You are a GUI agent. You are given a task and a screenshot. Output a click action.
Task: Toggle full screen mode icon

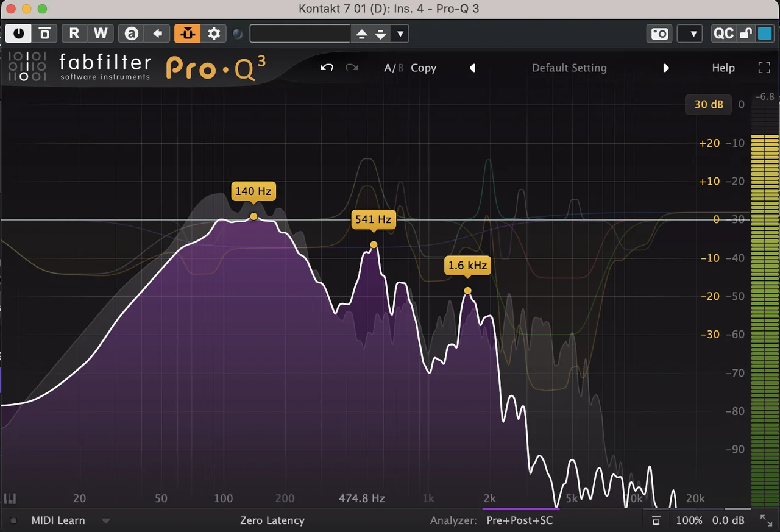pyautogui.click(x=764, y=68)
